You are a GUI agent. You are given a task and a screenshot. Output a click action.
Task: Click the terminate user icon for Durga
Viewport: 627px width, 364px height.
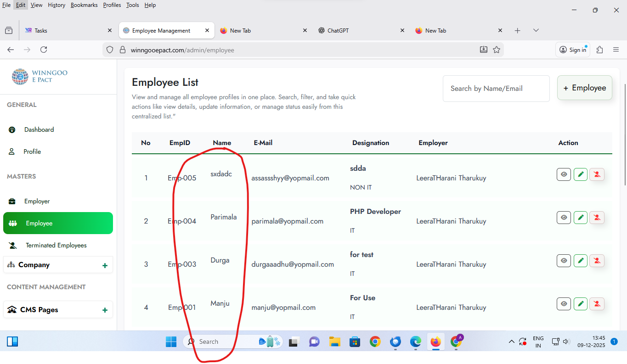pyautogui.click(x=597, y=261)
